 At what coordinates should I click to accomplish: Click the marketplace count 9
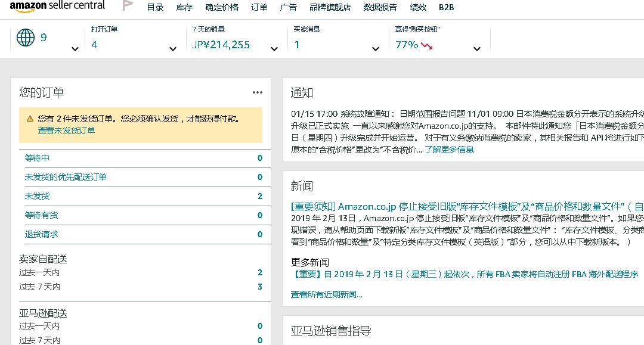coord(44,38)
